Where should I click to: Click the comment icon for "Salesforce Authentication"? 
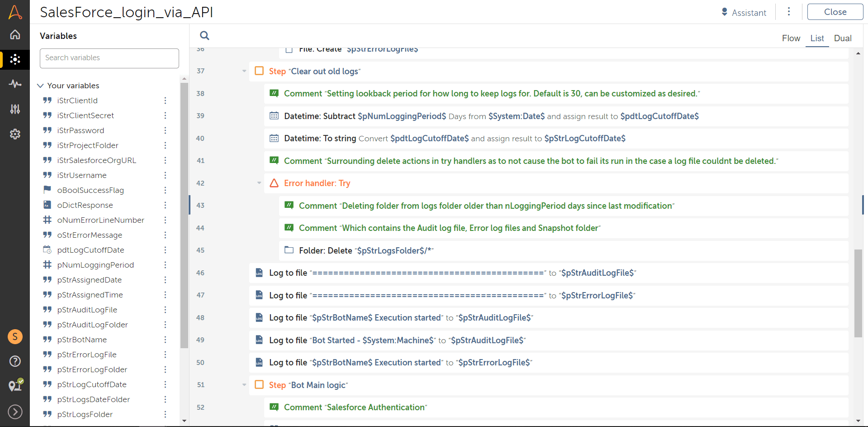pos(274,407)
